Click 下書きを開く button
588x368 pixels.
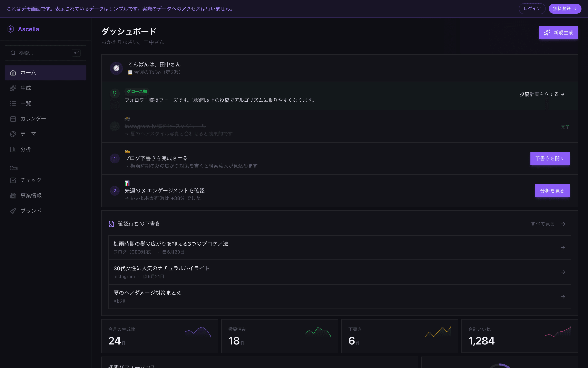[x=550, y=158]
